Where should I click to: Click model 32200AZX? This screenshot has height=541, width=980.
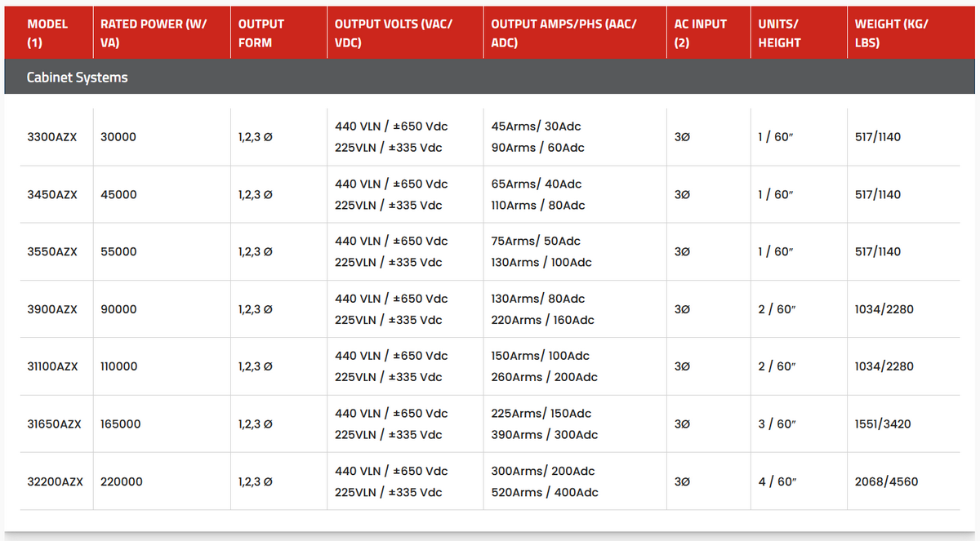[x=55, y=482]
